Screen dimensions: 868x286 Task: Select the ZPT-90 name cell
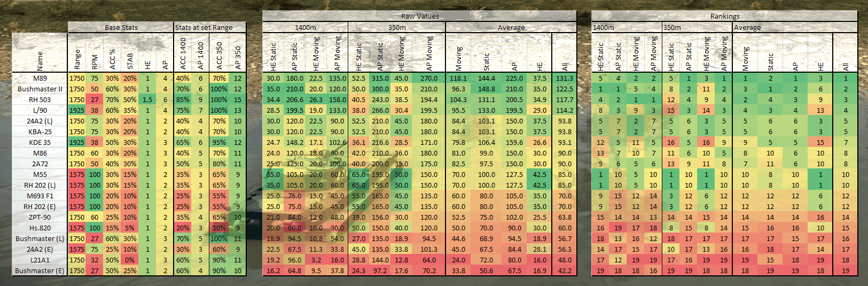pyautogui.click(x=40, y=217)
